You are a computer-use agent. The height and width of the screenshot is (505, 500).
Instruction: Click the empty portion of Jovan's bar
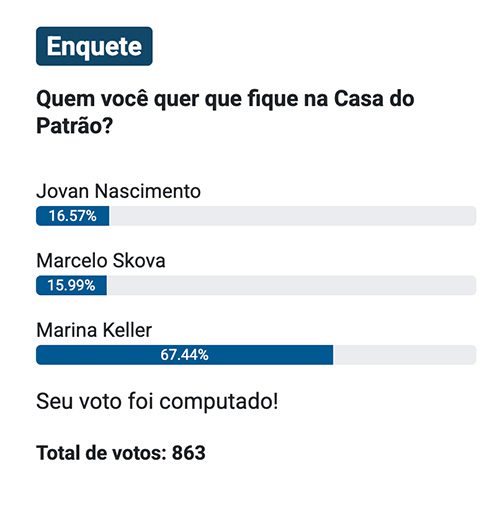pyautogui.click(x=292, y=216)
